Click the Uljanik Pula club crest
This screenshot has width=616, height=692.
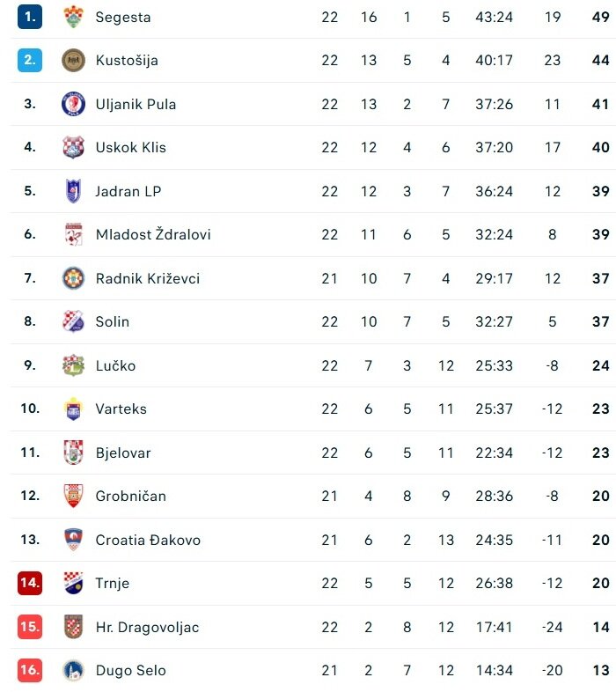73,104
